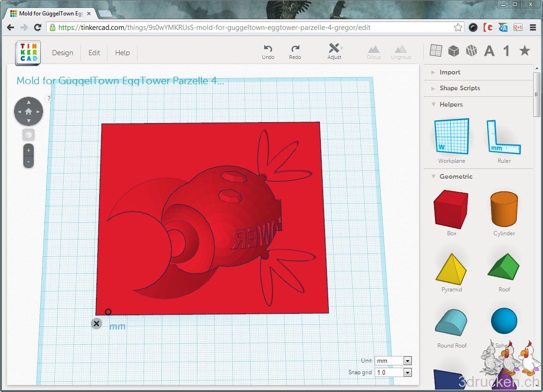Screen dimensions: 543x392
Task: Bookmark page with star icon
Action: click(458, 27)
